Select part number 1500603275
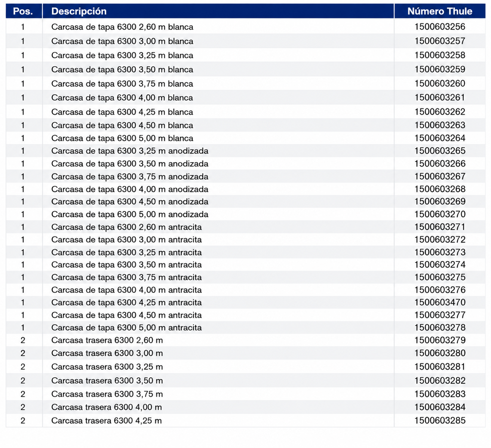 coord(440,277)
